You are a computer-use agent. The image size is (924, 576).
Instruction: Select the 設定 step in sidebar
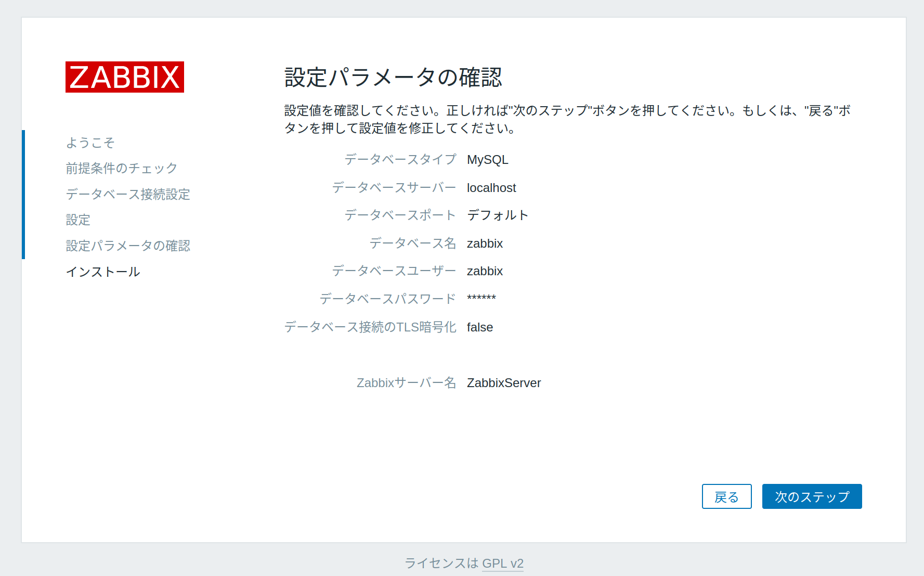pyautogui.click(x=78, y=220)
